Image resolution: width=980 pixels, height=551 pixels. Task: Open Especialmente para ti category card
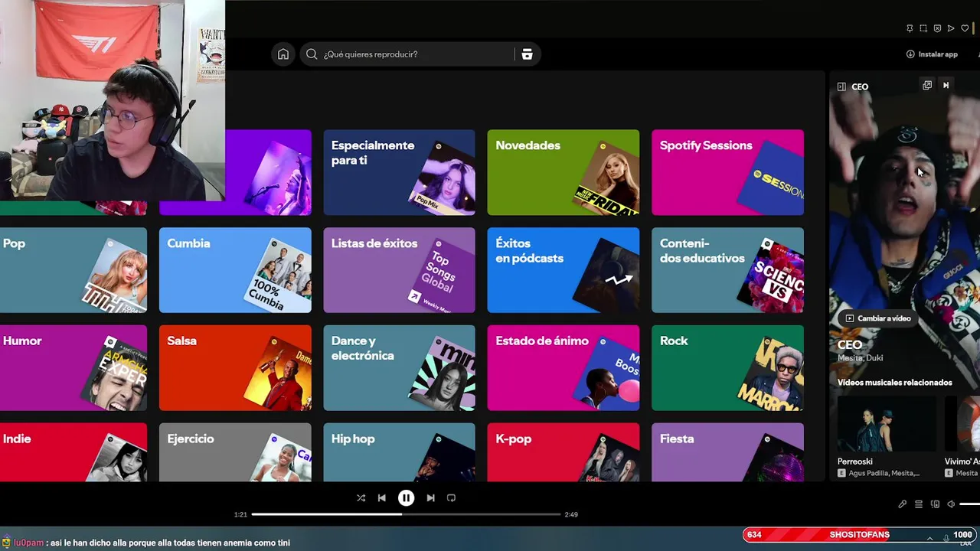coord(399,172)
